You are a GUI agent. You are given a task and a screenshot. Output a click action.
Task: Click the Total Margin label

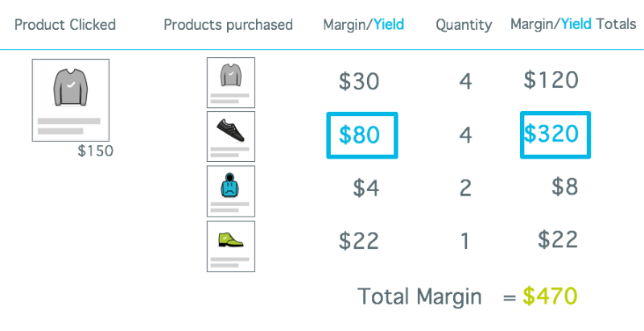(419, 296)
